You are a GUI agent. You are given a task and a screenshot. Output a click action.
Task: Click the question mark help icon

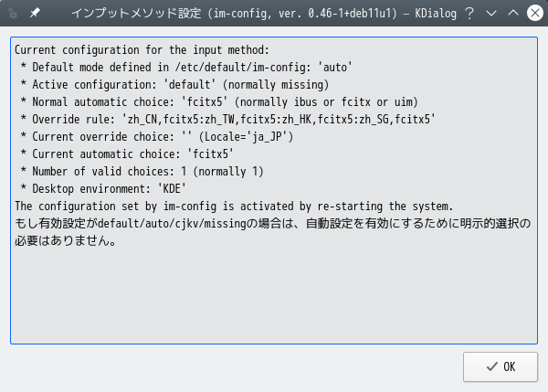tap(469, 14)
